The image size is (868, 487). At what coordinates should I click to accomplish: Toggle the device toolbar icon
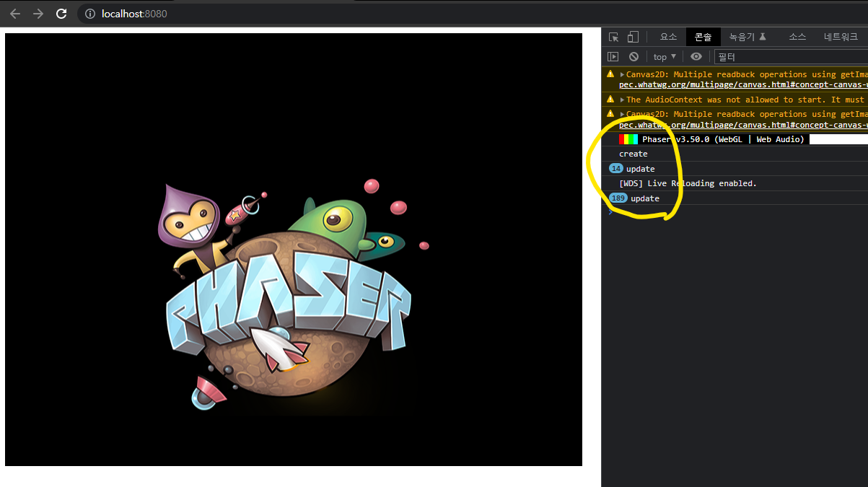[633, 37]
